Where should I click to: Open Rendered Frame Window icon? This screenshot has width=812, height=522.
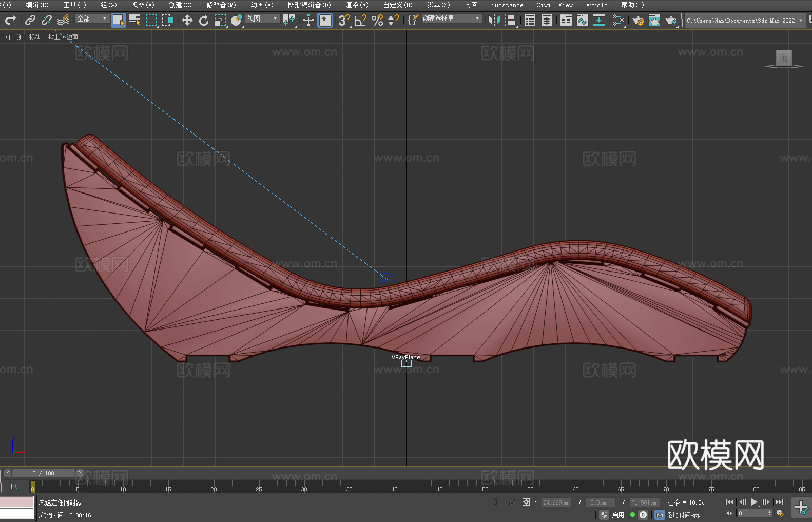654,20
